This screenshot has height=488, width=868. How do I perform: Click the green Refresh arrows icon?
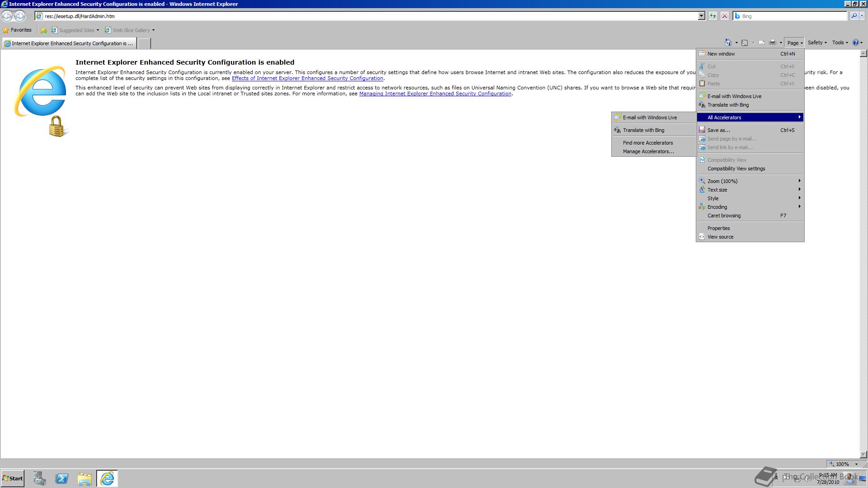click(713, 16)
